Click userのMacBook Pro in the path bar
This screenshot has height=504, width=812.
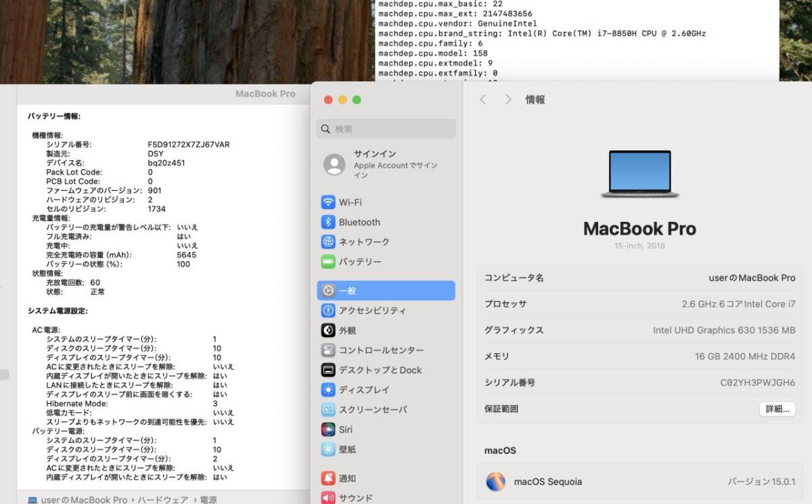click(x=84, y=500)
